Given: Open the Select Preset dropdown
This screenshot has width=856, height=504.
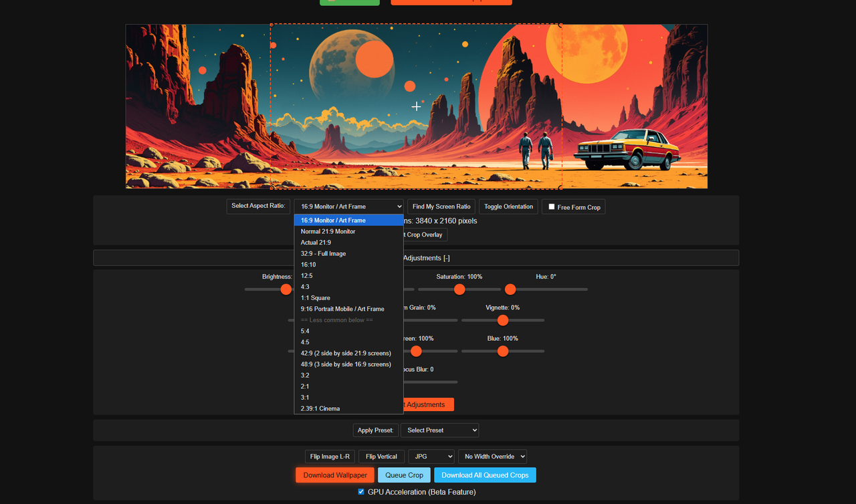Looking at the screenshot, I should (x=439, y=430).
